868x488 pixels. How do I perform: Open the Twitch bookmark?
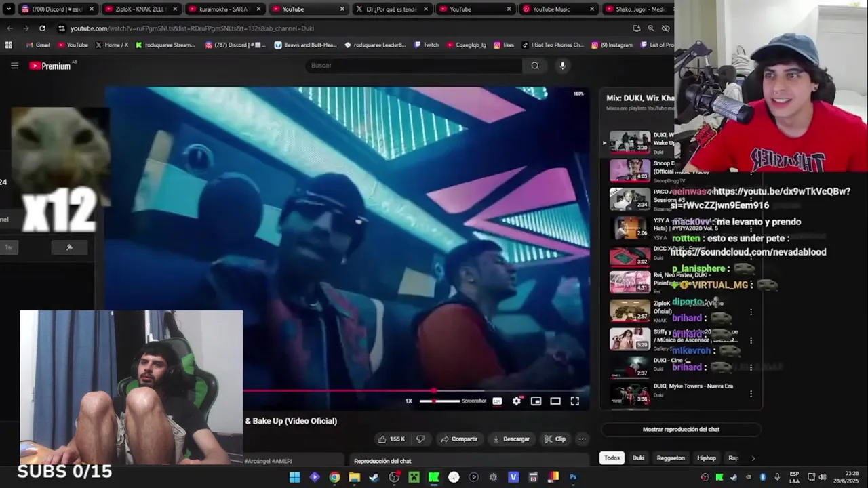(426, 45)
